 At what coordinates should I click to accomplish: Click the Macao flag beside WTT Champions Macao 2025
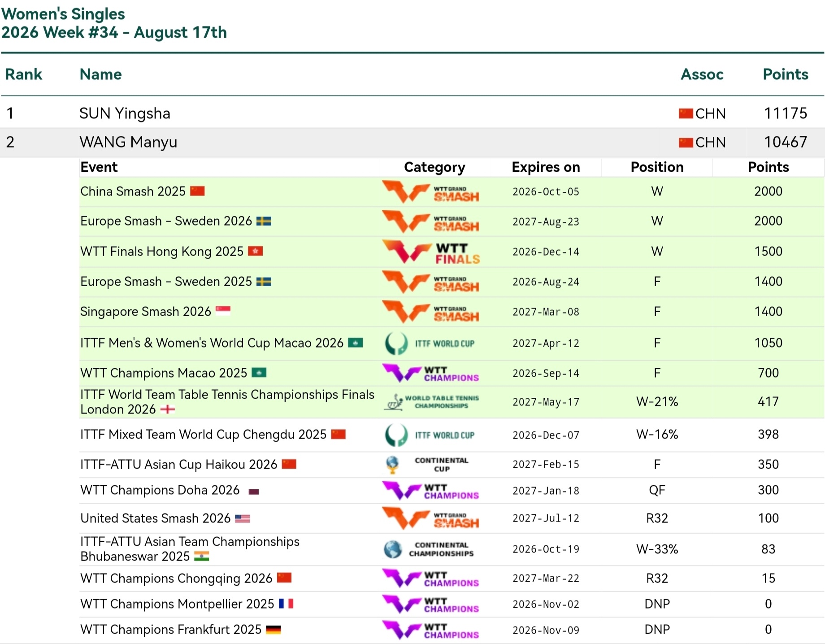point(259,373)
